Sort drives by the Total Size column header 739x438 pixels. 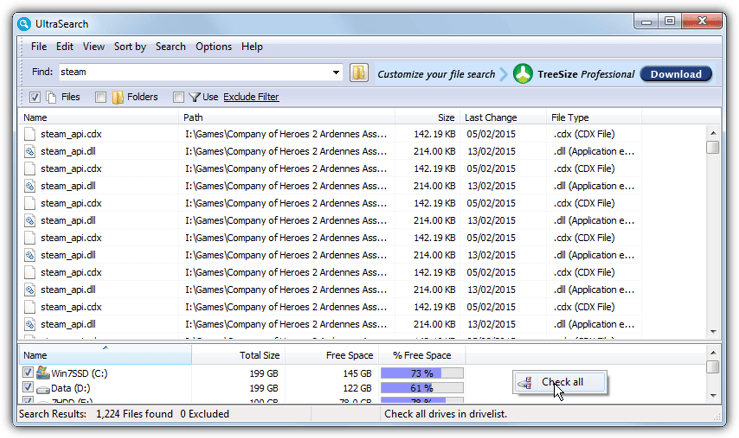[x=238, y=355]
